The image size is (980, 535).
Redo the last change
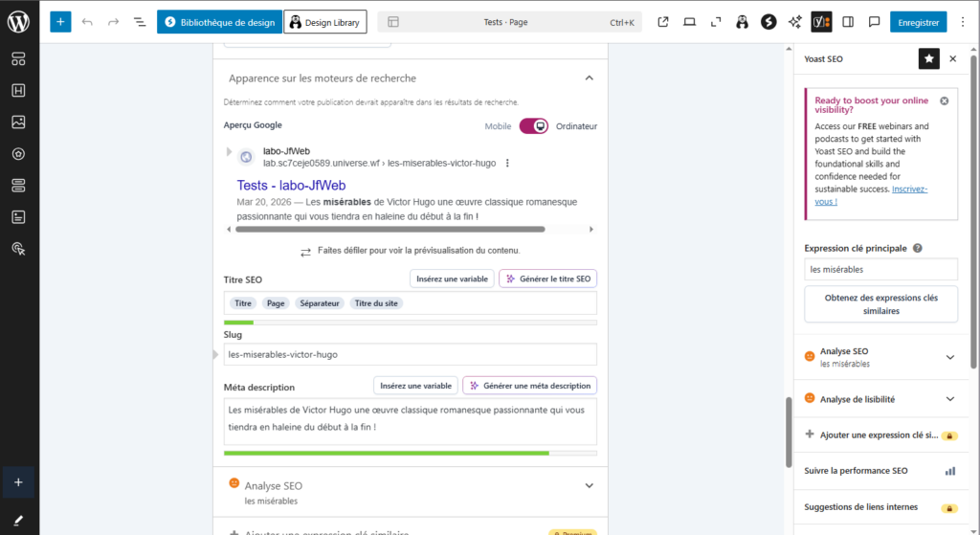(x=113, y=22)
